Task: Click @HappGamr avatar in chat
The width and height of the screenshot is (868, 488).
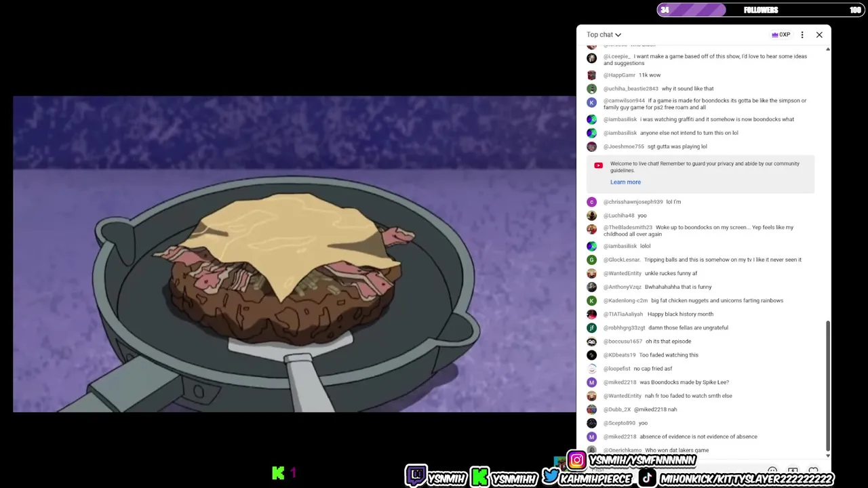Action: [591, 75]
